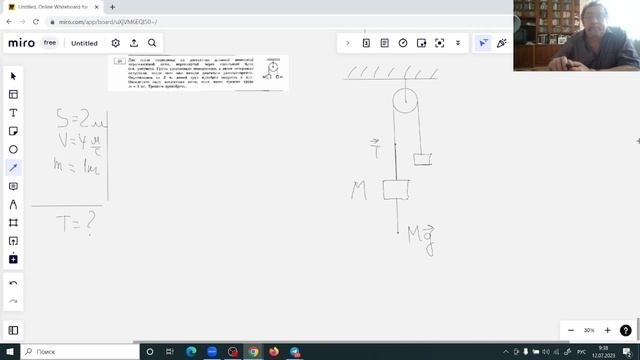Toggle the frames side panel
This screenshot has width=640, height=360.
point(13,330)
